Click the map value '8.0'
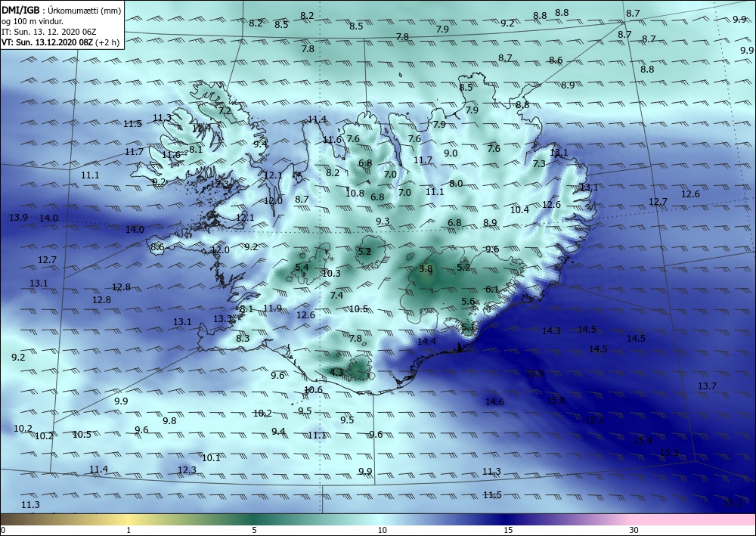Viewport: 756px width, 536px height. tap(456, 183)
